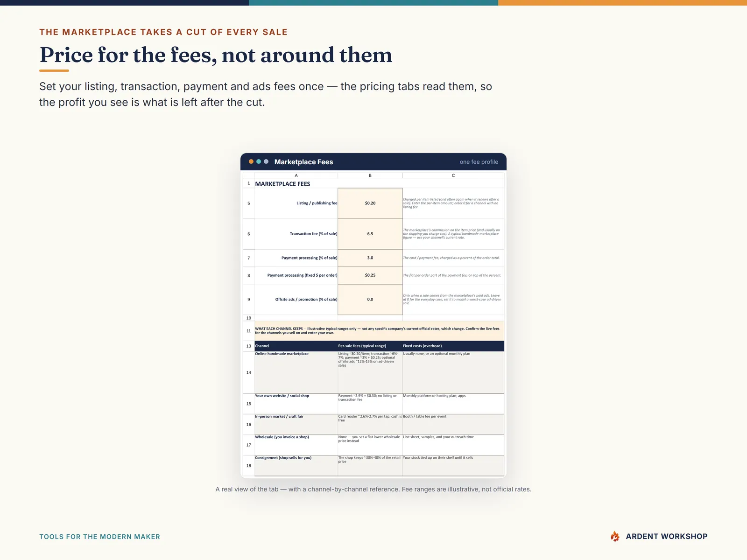Viewport: 747px width, 560px height.
Task: Click row header 5
Action: tap(249, 203)
